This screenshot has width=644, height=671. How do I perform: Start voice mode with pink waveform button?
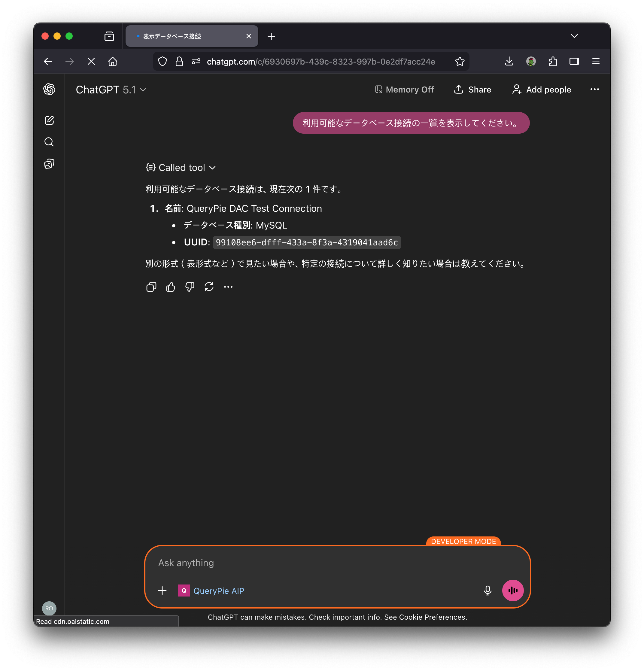(x=512, y=591)
